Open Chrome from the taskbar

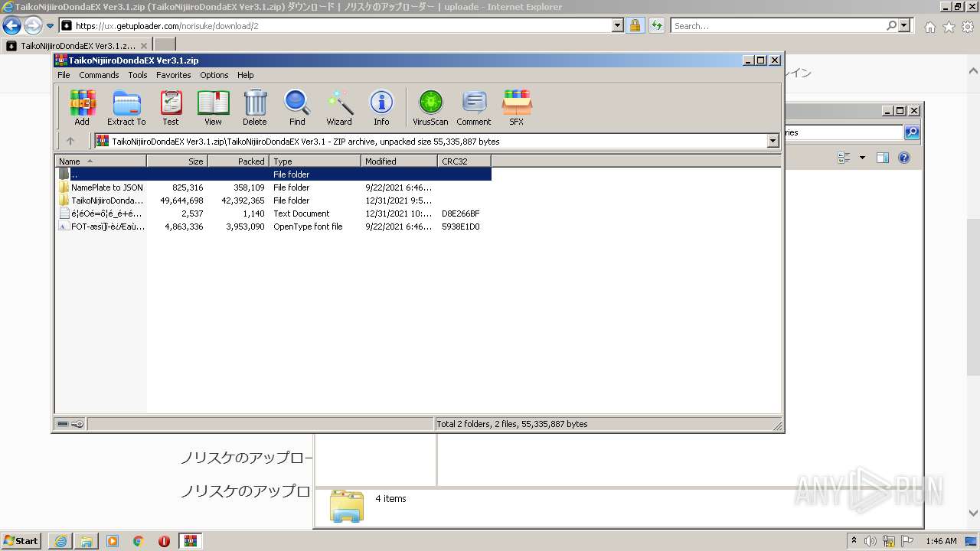coord(139,541)
